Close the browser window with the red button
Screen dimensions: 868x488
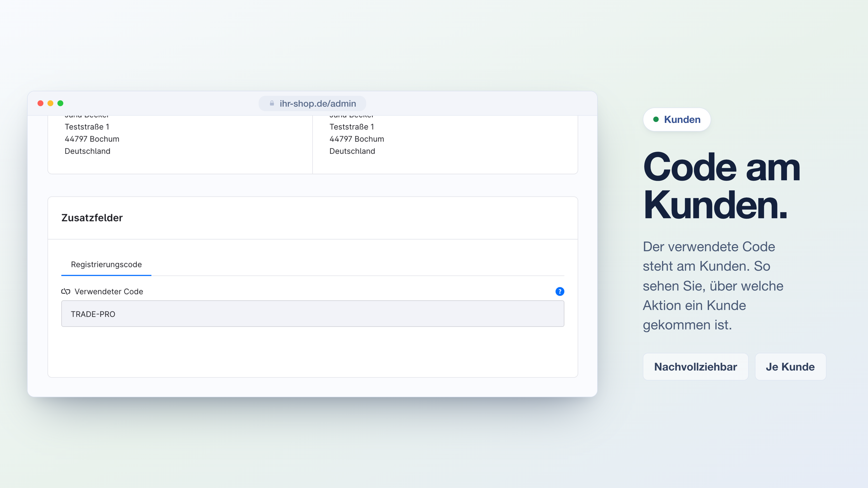[40, 103]
